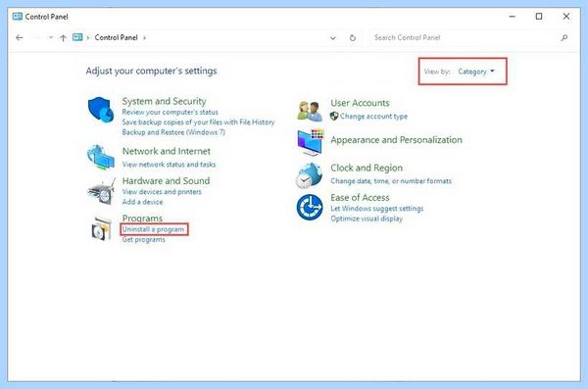Viewport: 588px width, 389px height.
Task: Click Add a device link
Action: [142, 202]
